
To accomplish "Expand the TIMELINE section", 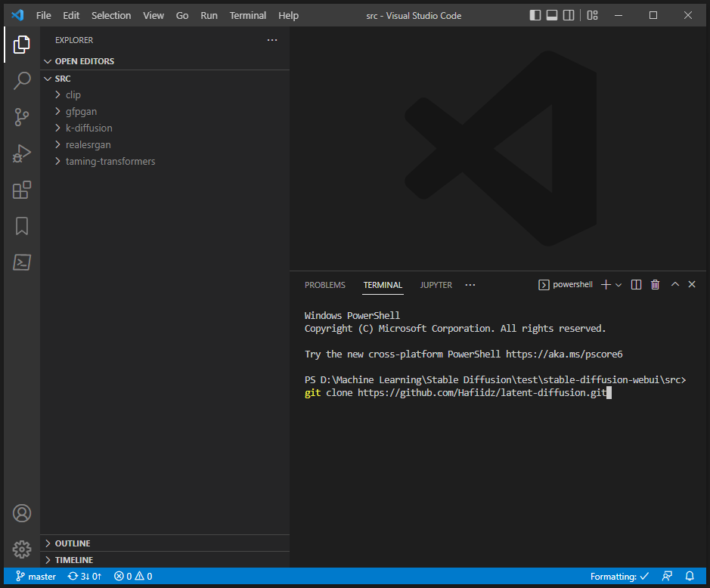I will (x=165, y=560).
